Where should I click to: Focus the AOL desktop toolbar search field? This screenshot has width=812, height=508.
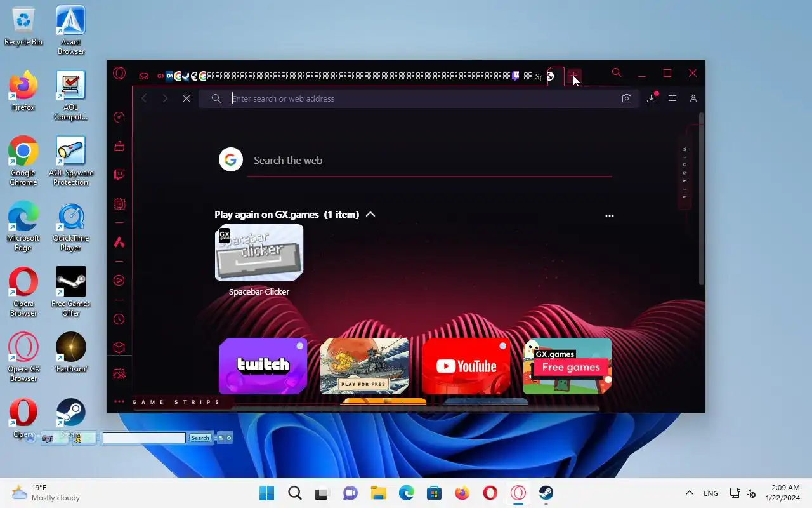[144, 438]
